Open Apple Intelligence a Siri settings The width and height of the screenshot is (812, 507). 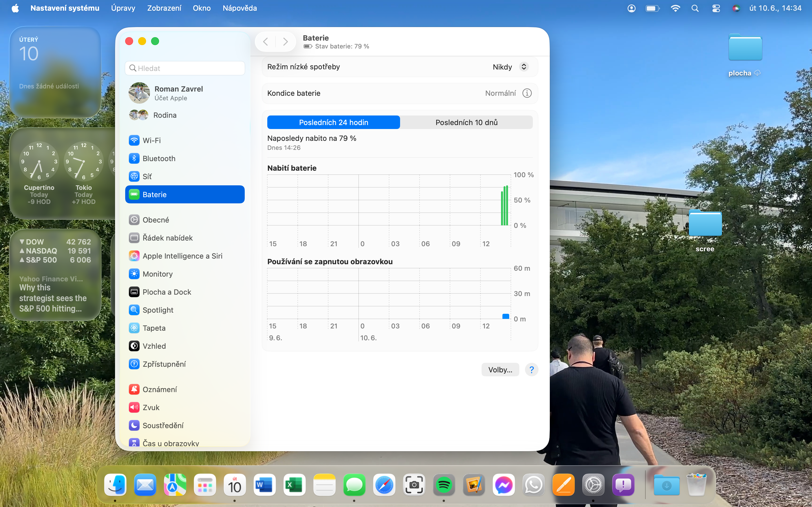[x=182, y=256]
